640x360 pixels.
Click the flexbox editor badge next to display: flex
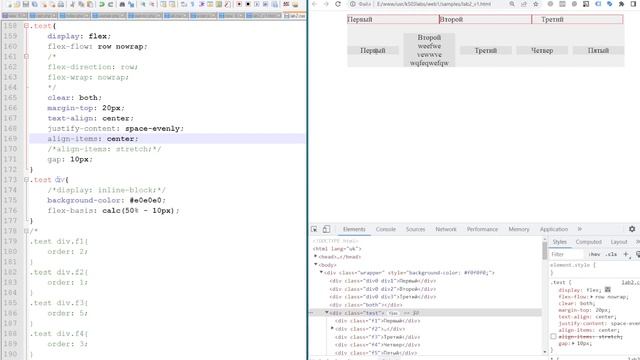(x=608, y=290)
